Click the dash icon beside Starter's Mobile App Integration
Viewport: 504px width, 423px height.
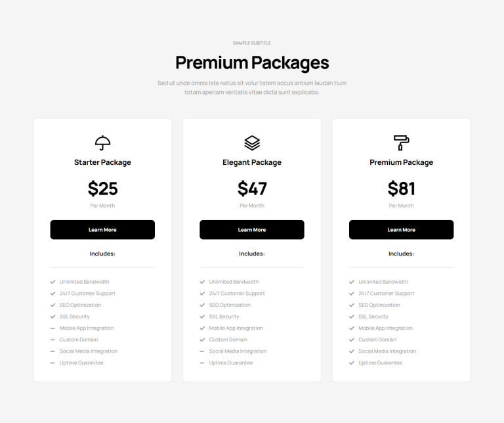(x=52, y=328)
